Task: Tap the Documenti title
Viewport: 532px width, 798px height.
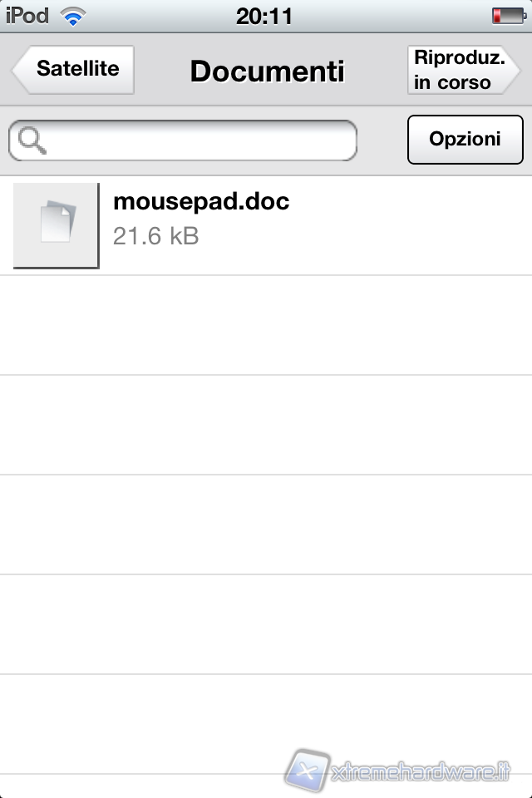Action: point(268,71)
